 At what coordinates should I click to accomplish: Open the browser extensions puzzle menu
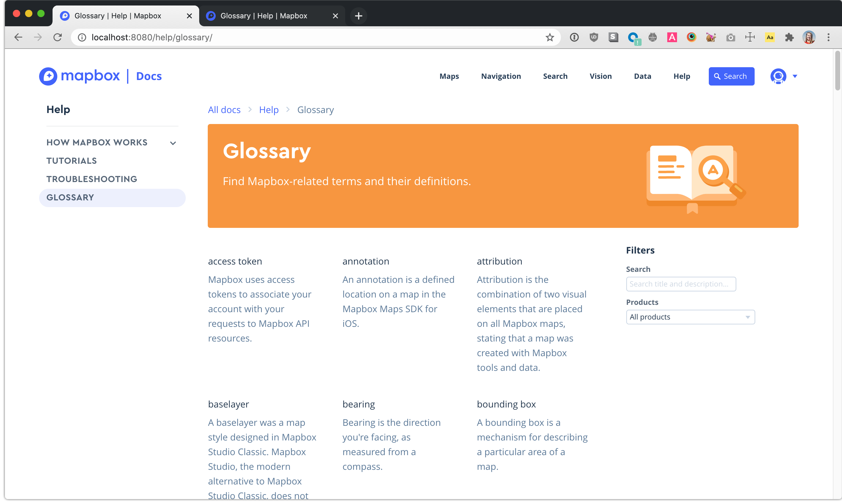pos(789,37)
